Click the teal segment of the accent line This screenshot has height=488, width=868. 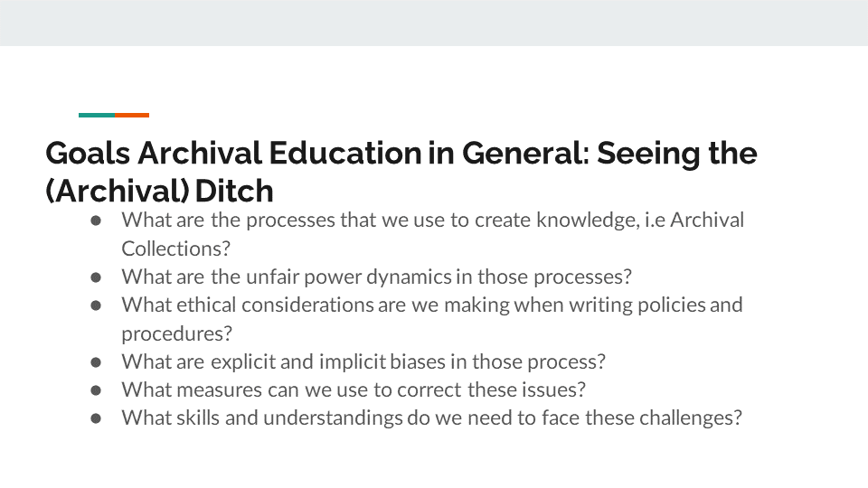pyautogui.click(x=97, y=115)
